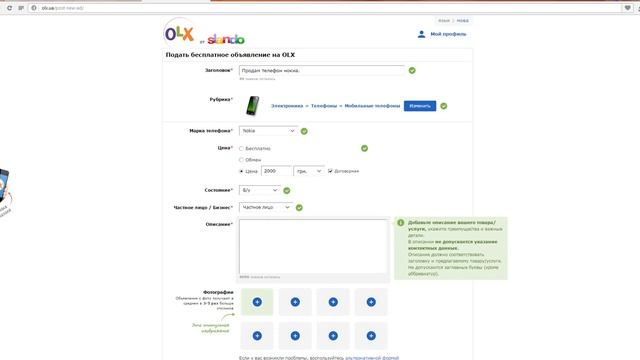Click the Фотографии section label

point(218,292)
